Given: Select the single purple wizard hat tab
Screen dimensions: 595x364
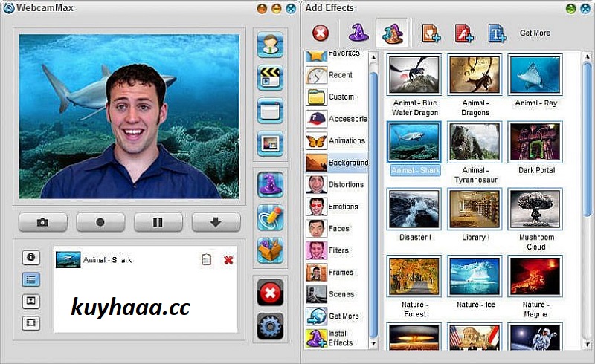Looking at the screenshot, I should coord(358,33).
